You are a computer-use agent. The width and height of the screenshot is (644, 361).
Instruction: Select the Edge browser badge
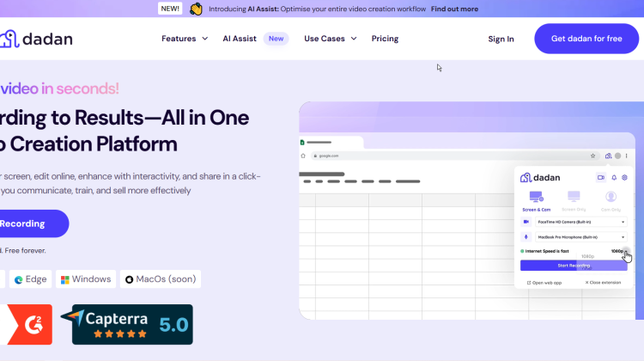30,279
